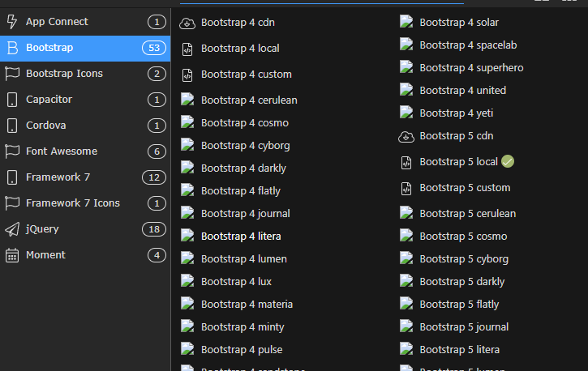Select Bootstrap 4 pulse theme
The image size is (588, 371).
242,349
